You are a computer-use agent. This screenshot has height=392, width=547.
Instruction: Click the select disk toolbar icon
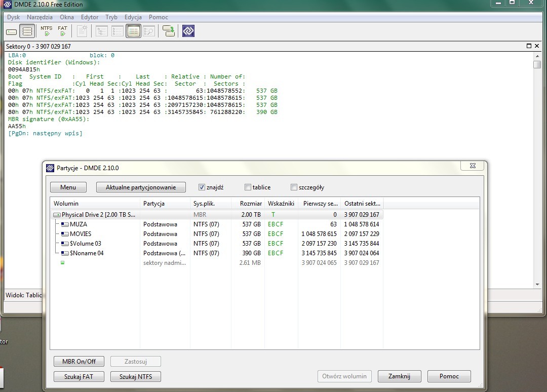12,32
